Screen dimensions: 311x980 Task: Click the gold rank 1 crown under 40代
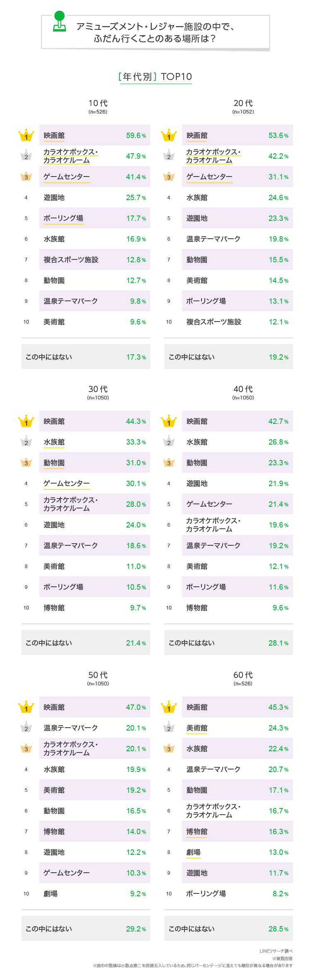point(169,421)
